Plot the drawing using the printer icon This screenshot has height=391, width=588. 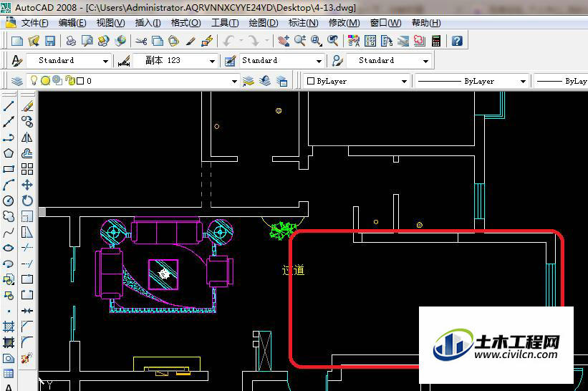tap(71, 41)
